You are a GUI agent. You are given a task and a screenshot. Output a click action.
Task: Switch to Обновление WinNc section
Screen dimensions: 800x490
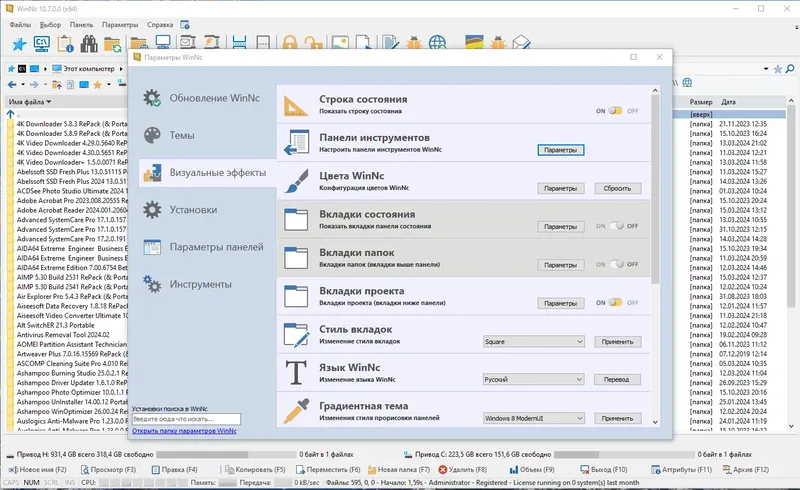[x=207, y=98]
